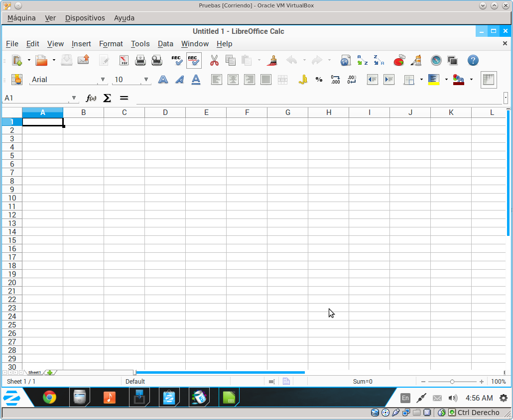Select the Sheet1 tab
This screenshot has width=513, height=420.
point(34,372)
